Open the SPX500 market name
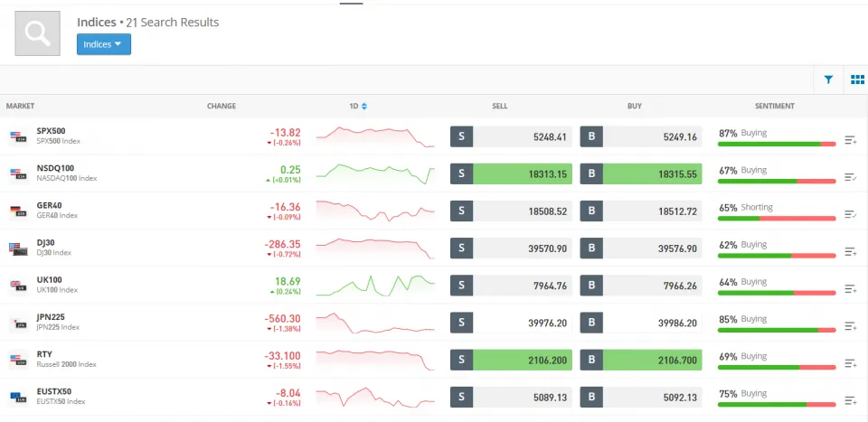This screenshot has height=422, width=868. [x=51, y=131]
